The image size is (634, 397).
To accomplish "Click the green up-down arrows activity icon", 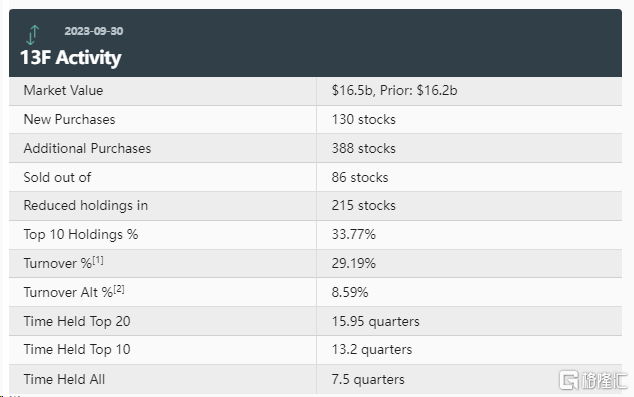I will click(32, 34).
